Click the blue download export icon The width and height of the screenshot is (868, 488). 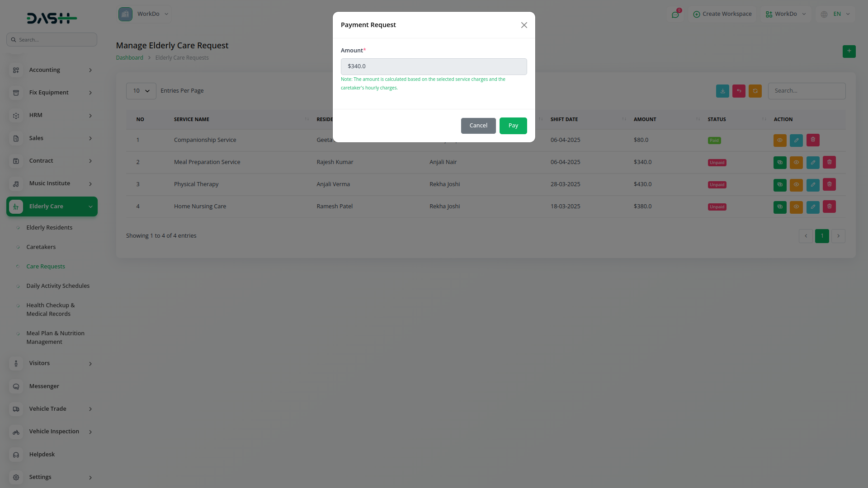click(x=722, y=91)
